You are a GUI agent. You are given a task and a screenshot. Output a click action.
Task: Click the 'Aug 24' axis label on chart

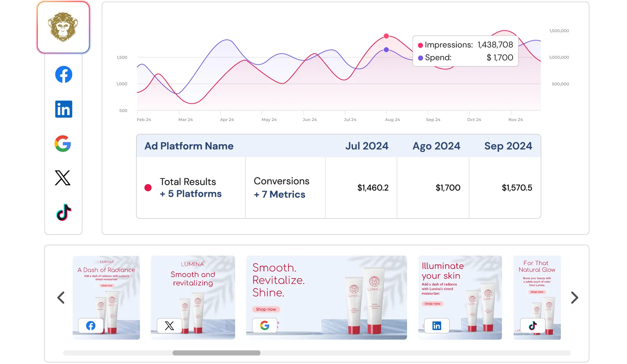(392, 120)
